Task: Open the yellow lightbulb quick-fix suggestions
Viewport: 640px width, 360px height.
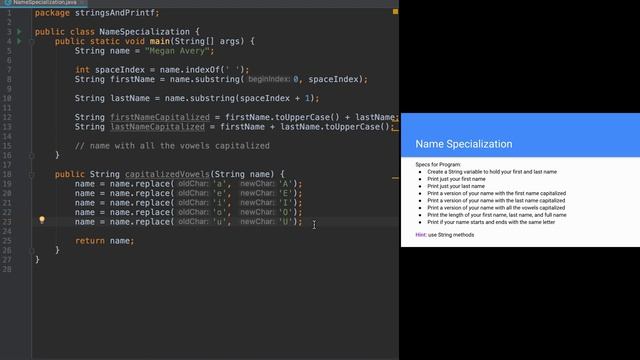Action: [x=42, y=220]
